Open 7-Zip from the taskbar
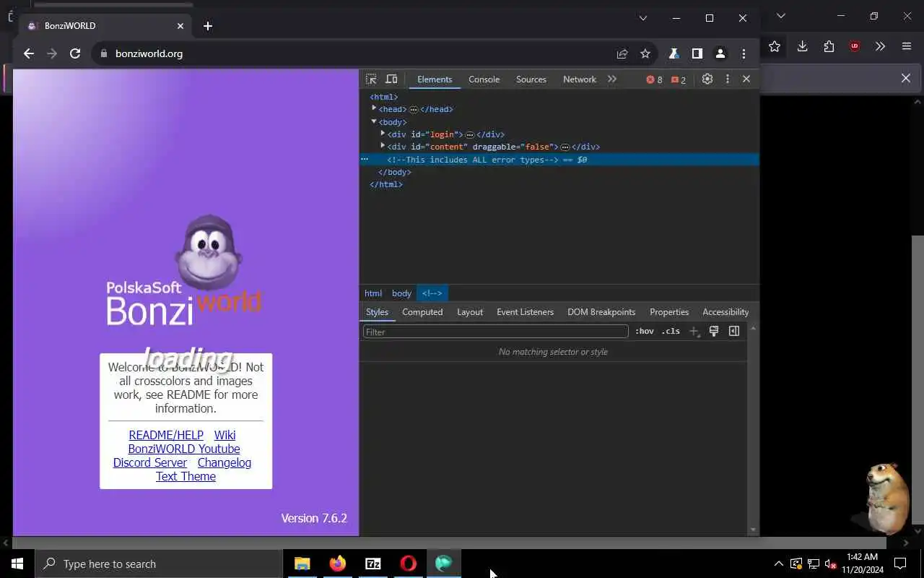 (x=373, y=564)
